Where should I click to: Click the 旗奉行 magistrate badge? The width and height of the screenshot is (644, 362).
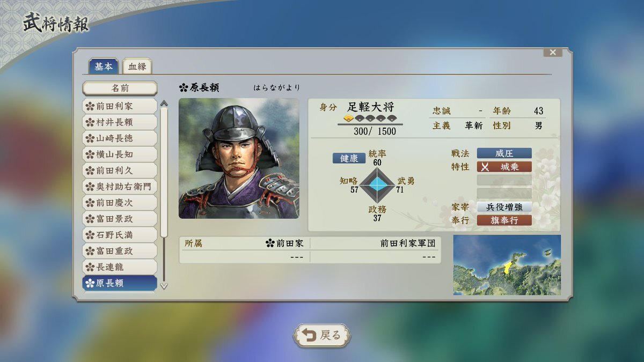click(504, 220)
